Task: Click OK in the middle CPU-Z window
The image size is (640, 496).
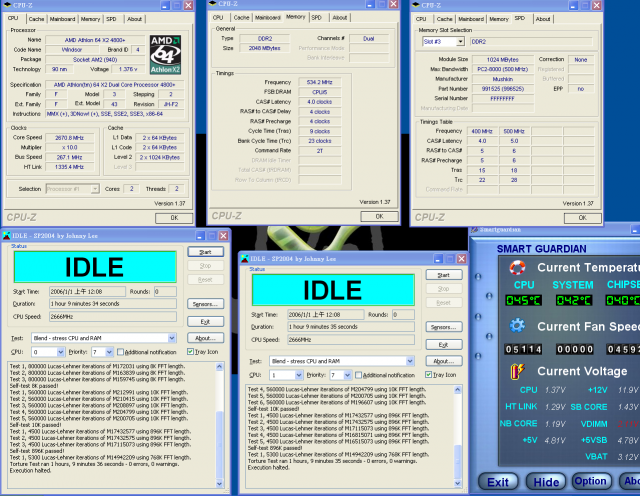Action: click(379, 216)
